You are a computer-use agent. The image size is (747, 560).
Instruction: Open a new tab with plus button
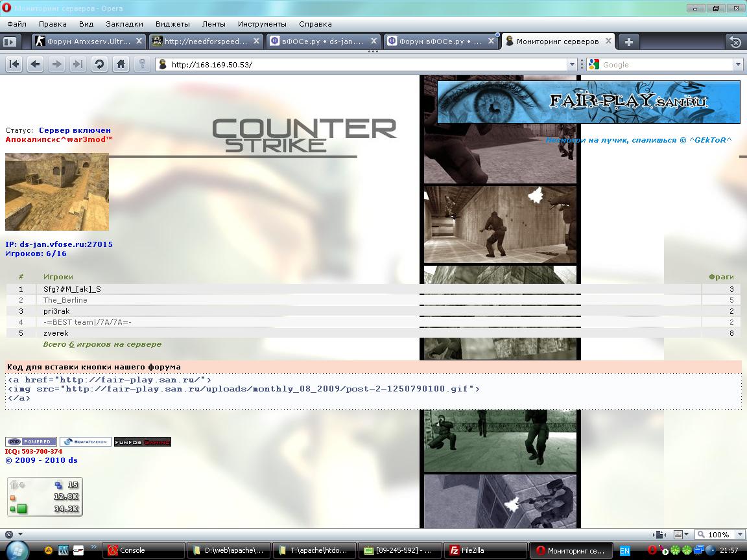(628, 41)
